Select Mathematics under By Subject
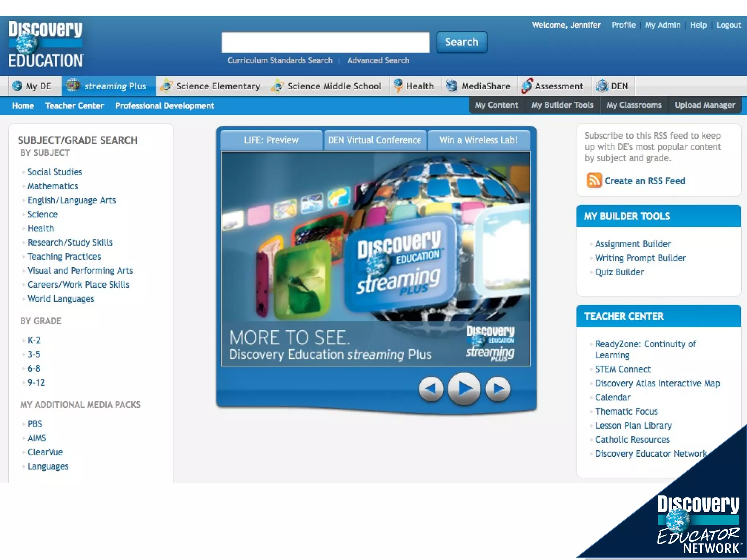 (53, 186)
